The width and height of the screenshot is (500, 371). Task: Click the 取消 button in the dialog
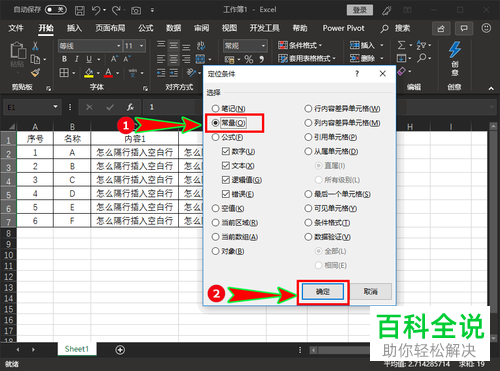pyautogui.click(x=370, y=292)
